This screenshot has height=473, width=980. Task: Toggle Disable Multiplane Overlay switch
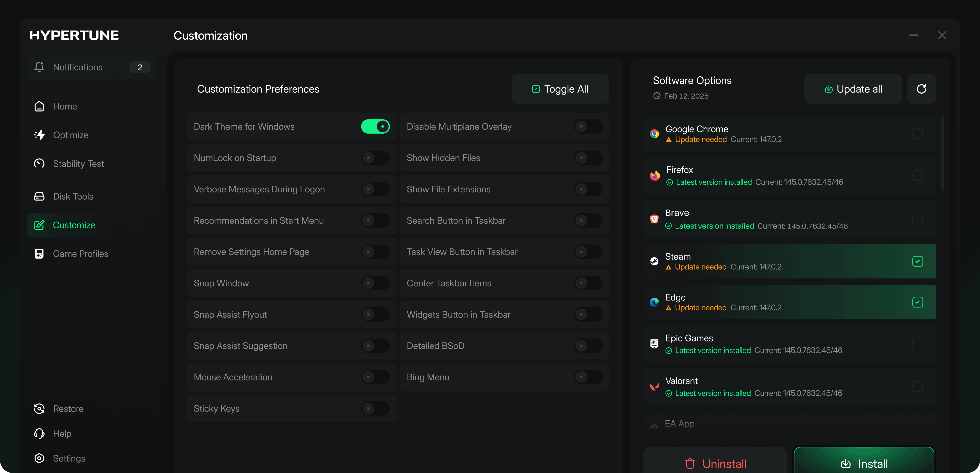click(588, 126)
